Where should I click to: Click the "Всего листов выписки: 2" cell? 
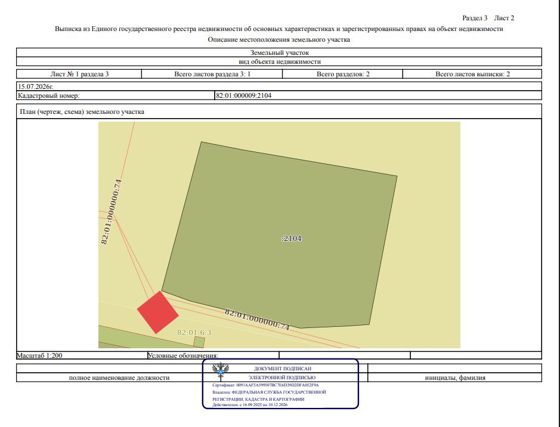(x=472, y=74)
